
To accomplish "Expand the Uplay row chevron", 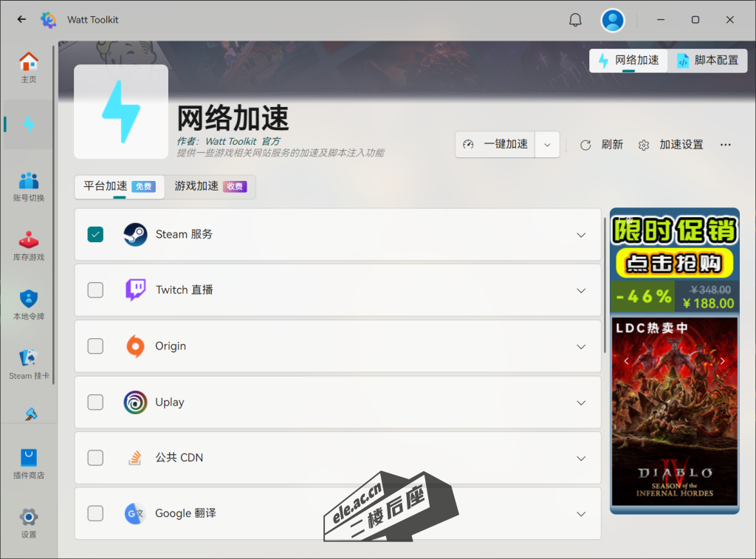I will click(581, 402).
